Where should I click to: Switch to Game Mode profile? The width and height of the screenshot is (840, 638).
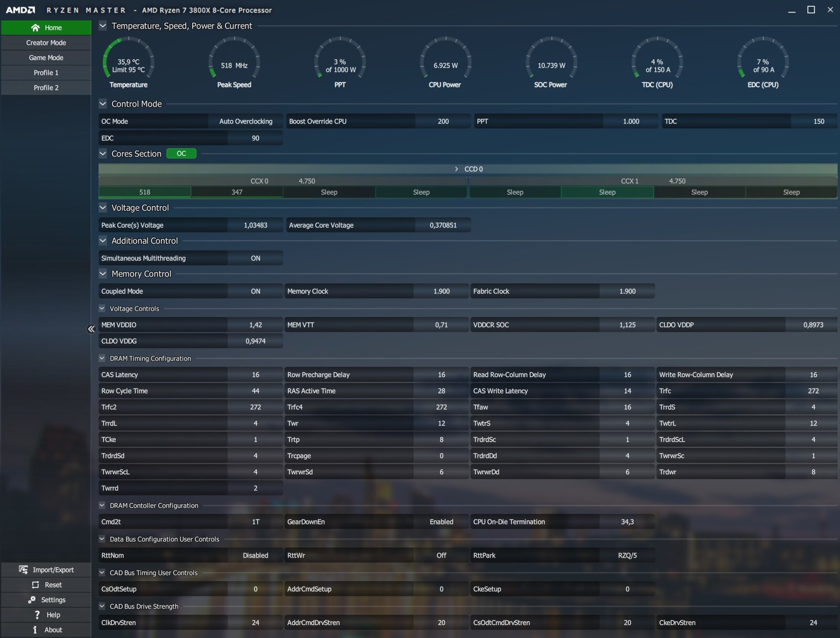[46, 58]
